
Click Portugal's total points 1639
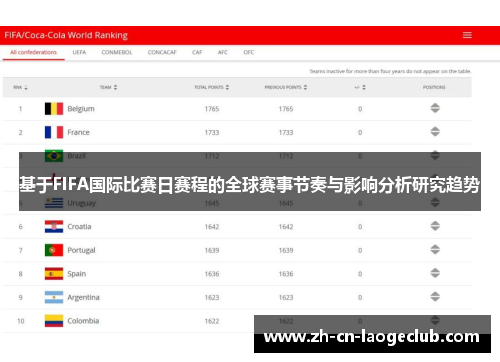point(212,250)
